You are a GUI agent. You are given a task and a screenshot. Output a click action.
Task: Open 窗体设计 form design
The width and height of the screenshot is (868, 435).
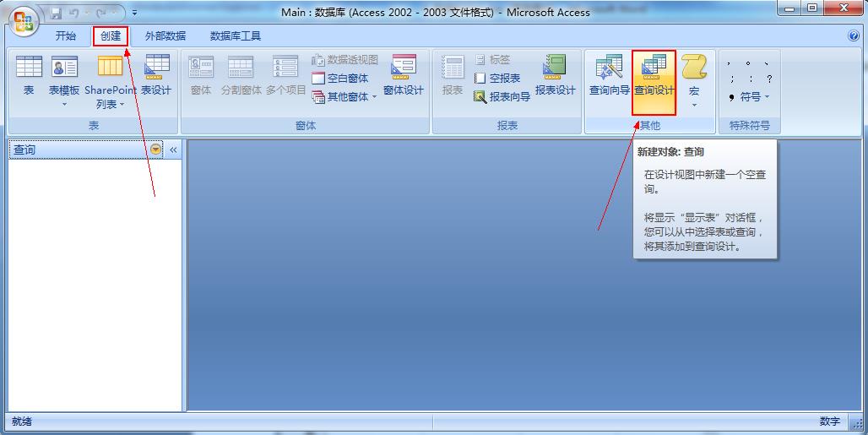tap(404, 76)
